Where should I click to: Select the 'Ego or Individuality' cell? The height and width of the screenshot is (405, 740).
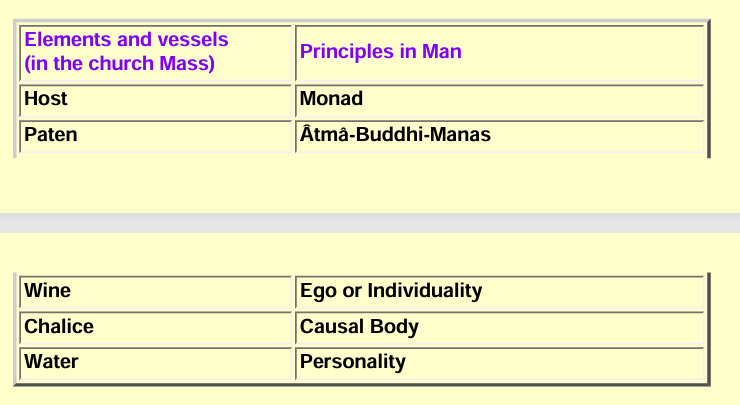[x=500, y=292]
